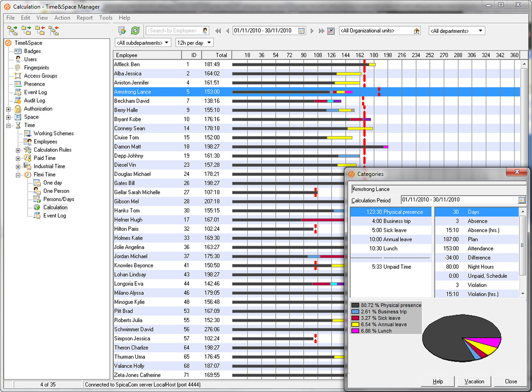This screenshot has width=532, height=392.
Task: Expand the Industrial Time node
Action: pos(18,167)
